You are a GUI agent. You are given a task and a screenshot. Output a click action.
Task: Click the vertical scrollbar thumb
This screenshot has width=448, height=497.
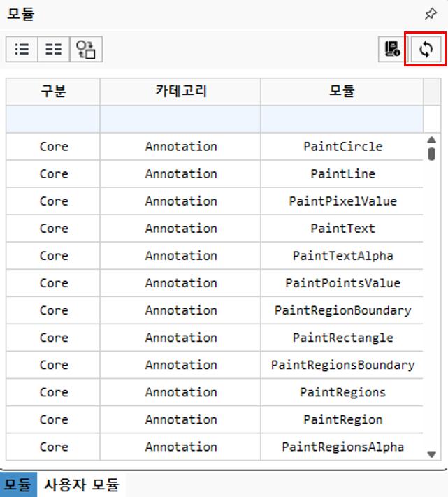tap(431, 152)
